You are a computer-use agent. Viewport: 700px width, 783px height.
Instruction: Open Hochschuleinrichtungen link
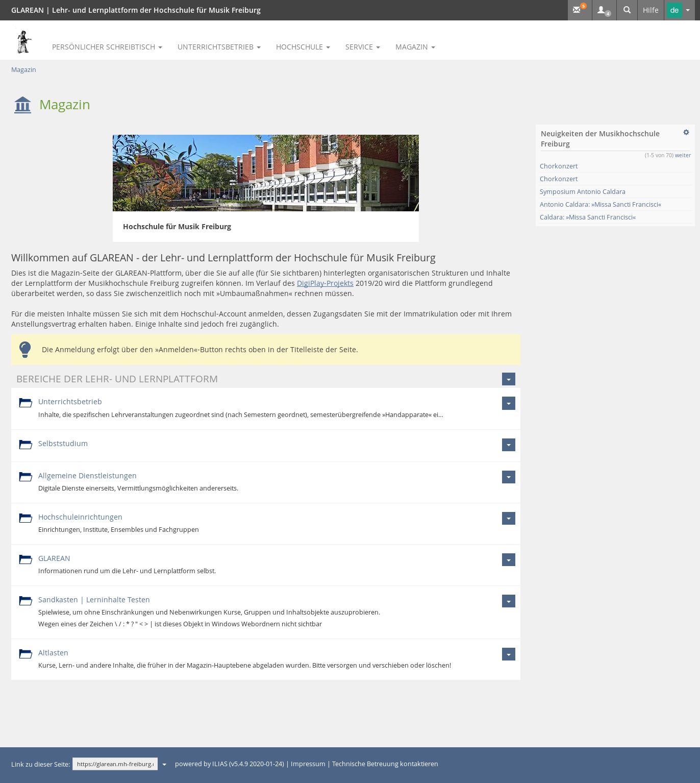(x=80, y=517)
